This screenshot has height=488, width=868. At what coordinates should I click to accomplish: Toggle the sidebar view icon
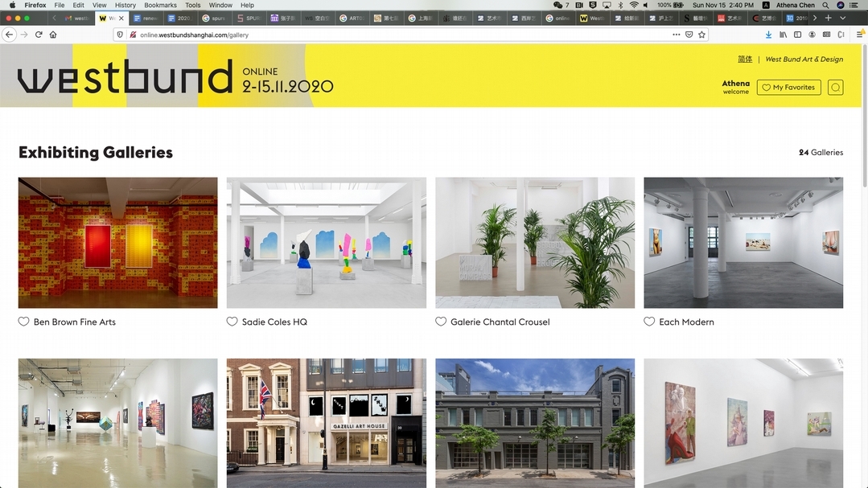click(798, 35)
